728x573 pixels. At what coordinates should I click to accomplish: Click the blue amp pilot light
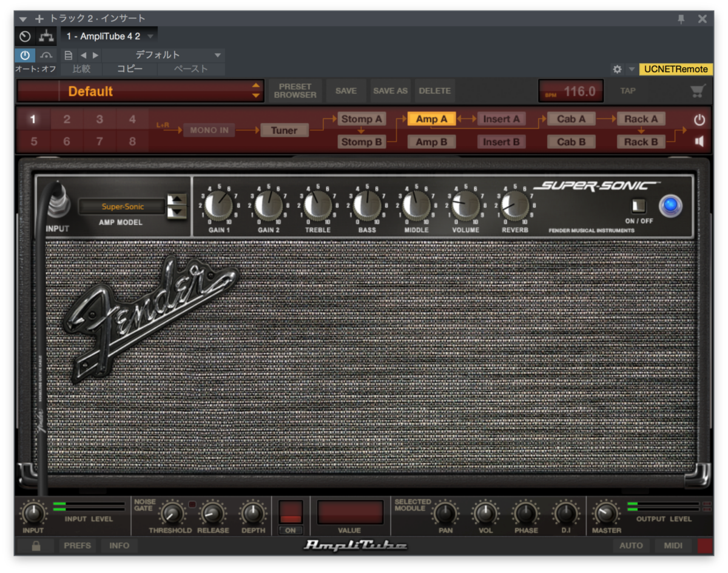click(x=670, y=206)
